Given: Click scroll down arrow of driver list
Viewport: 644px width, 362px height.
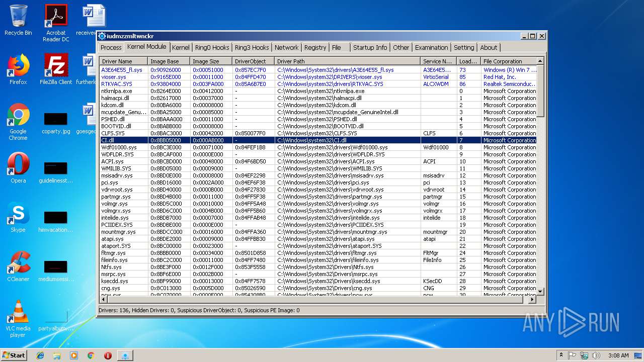Looking at the screenshot, I should tap(541, 292).
